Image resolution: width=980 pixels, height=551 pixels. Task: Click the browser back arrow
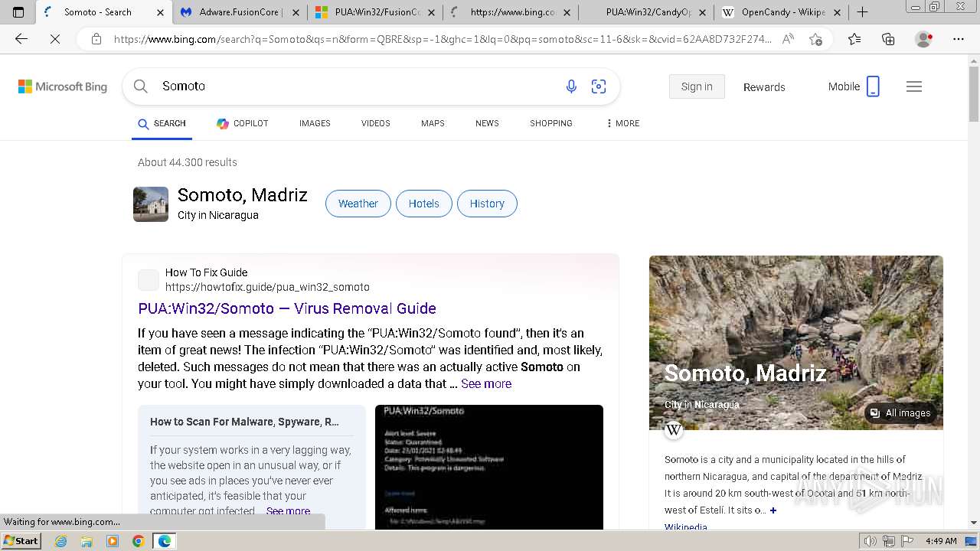(x=21, y=39)
